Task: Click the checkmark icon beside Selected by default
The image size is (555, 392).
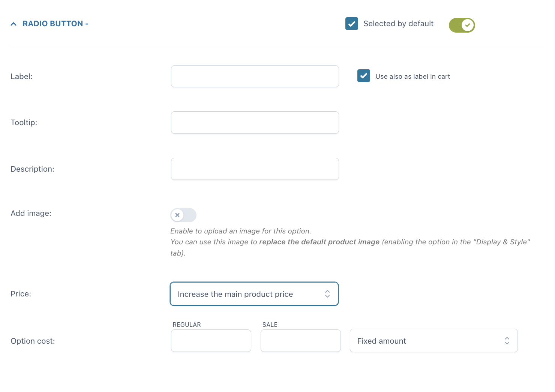Action: click(x=352, y=24)
